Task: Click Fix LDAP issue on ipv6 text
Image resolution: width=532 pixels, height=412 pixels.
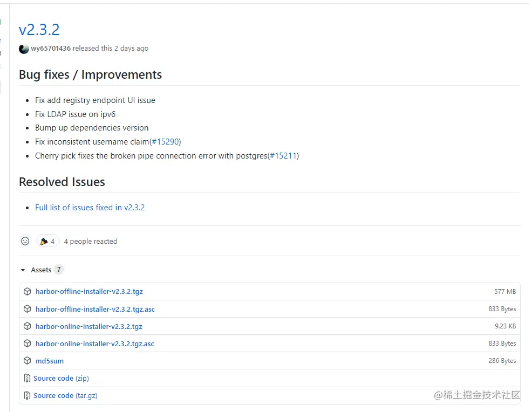Action: tap(76, 114)
